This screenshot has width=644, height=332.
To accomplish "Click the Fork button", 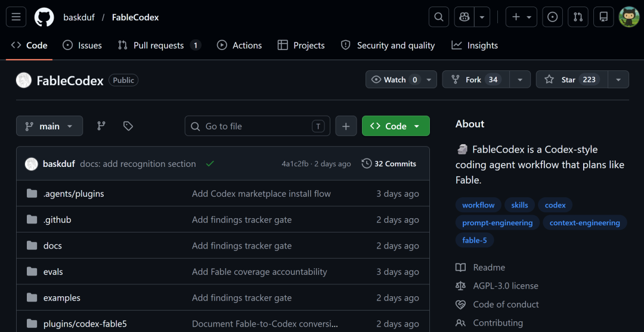I will [476, 80].
